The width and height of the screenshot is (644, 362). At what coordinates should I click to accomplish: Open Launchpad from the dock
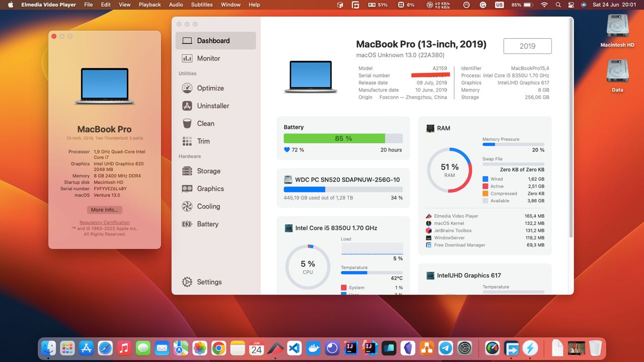pyautogui.click(x=67, y=348)
